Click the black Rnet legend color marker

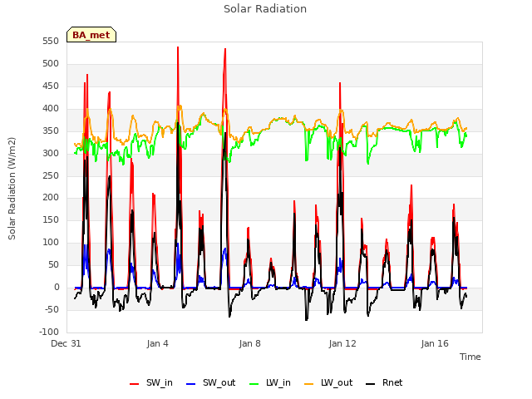(371, 384)
